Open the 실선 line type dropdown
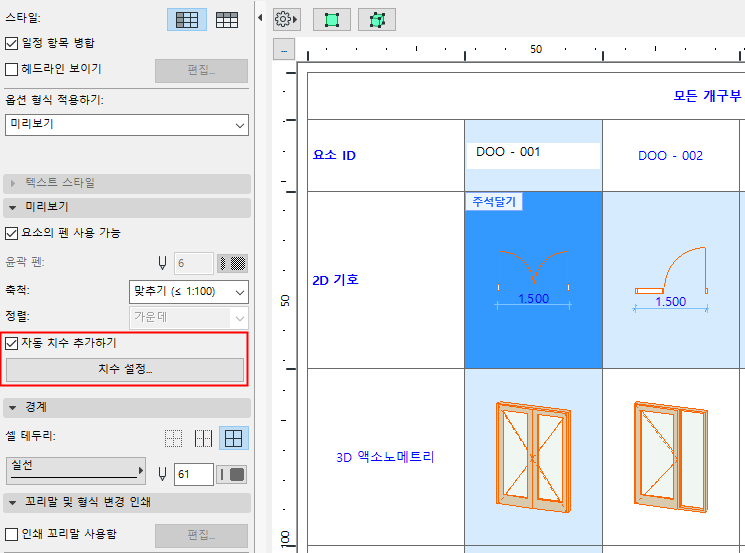Image resolution: width=745 pixels, height=553 pixels. click(76, 471)
